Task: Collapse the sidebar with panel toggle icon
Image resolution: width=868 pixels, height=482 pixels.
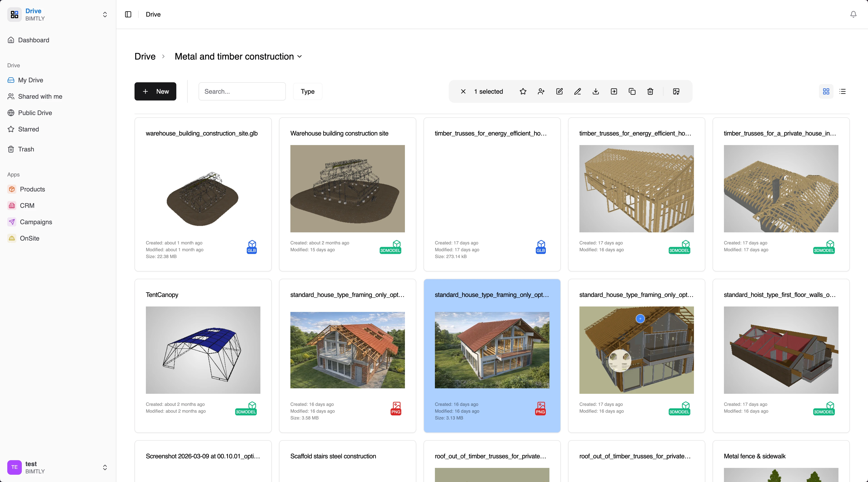Action: click(x=128, y=15)
